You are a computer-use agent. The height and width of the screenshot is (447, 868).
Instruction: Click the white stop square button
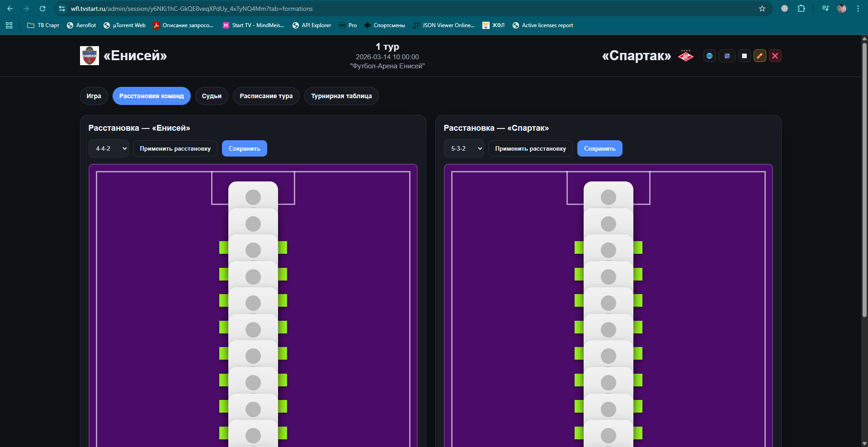click(744, 56)
